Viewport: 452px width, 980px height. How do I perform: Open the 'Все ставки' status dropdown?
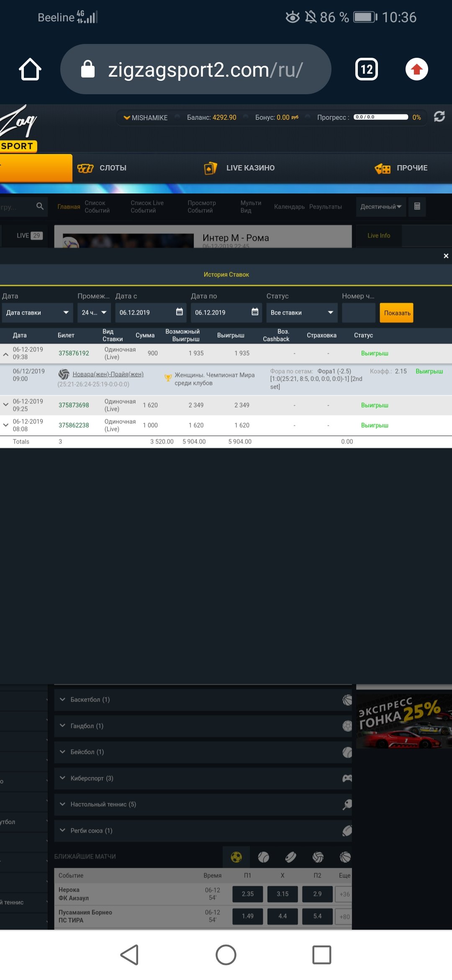(x=302, y=313)
